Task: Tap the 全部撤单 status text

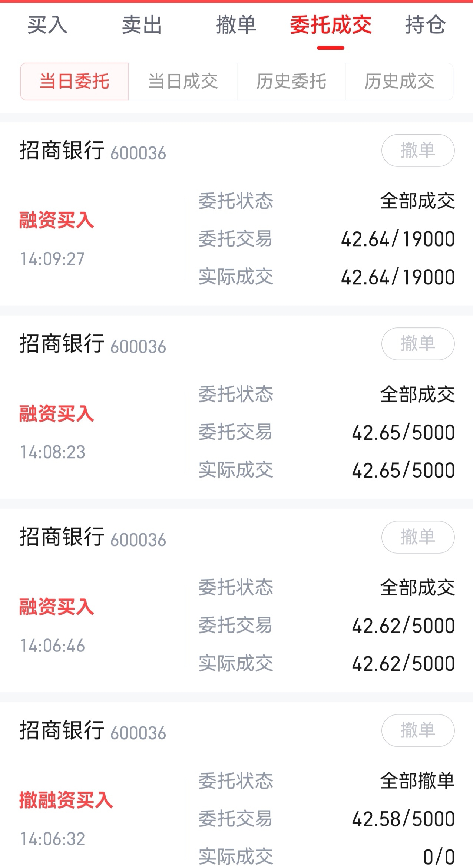Action: point(417,780)
